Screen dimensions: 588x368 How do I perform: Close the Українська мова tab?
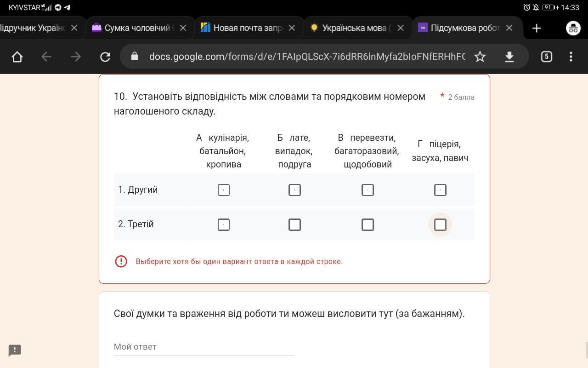point(401,28)
